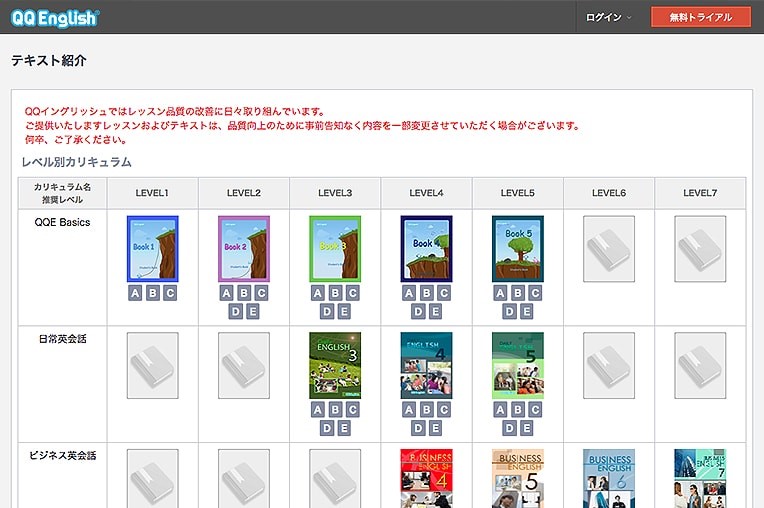Select section B under QQE Basics Book 1

tap(153, 293)
